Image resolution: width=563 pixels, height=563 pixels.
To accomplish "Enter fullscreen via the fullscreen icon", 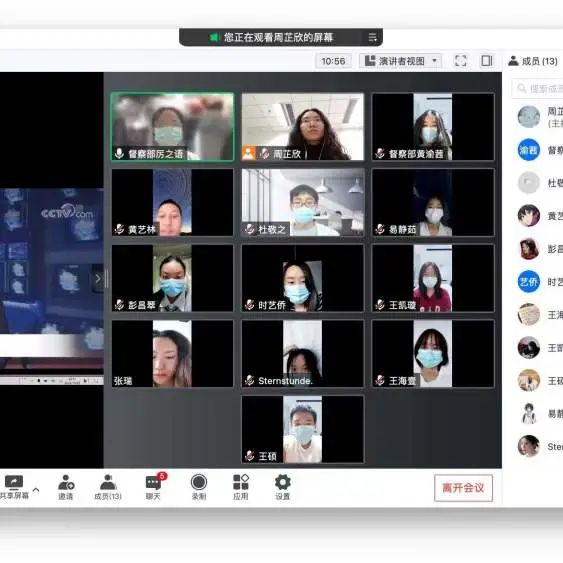I will coord(461,61).
